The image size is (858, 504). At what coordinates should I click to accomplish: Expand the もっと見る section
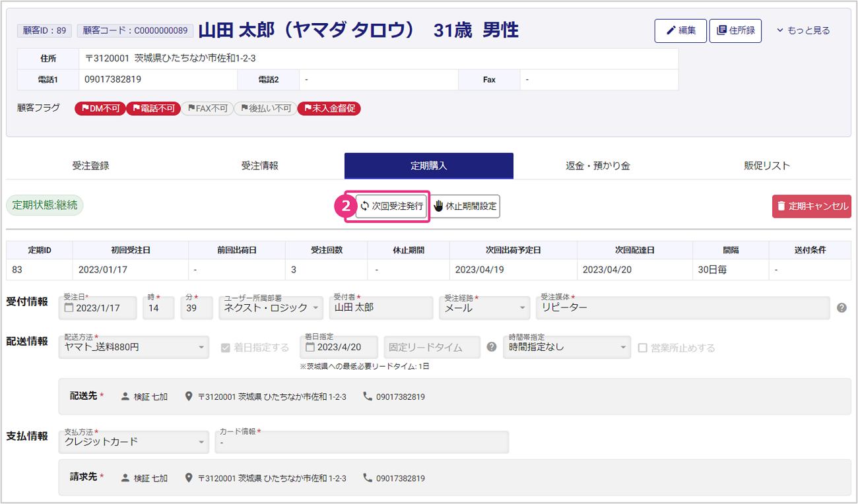(803, 30)
